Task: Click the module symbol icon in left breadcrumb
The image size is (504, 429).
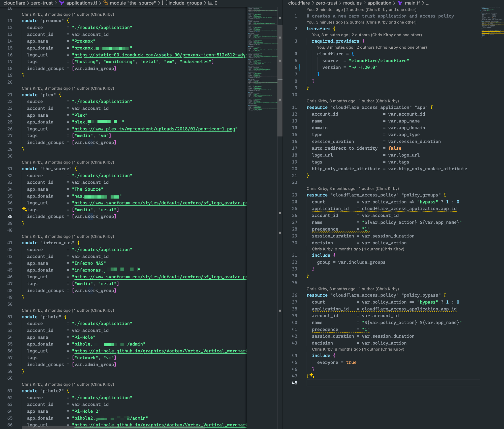Action: click(106, 3)
